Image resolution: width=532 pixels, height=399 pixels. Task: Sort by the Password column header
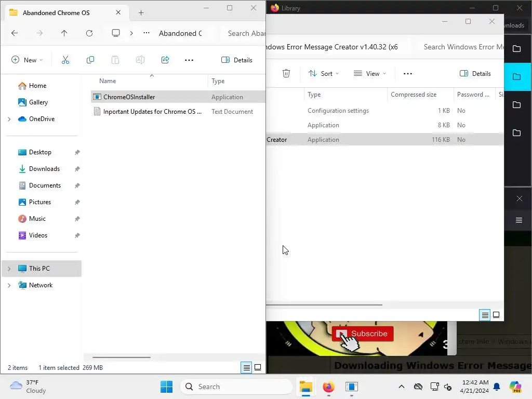coord(474,95)
